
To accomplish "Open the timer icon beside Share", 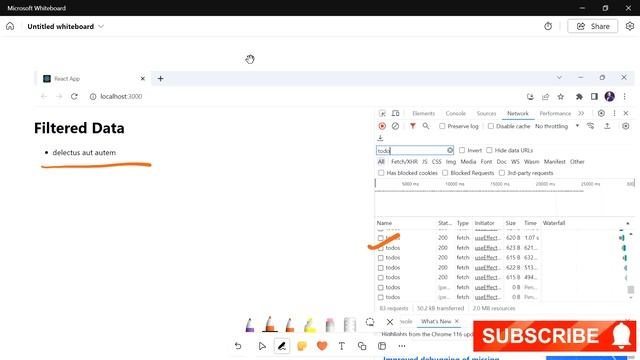I will (548, 26).
